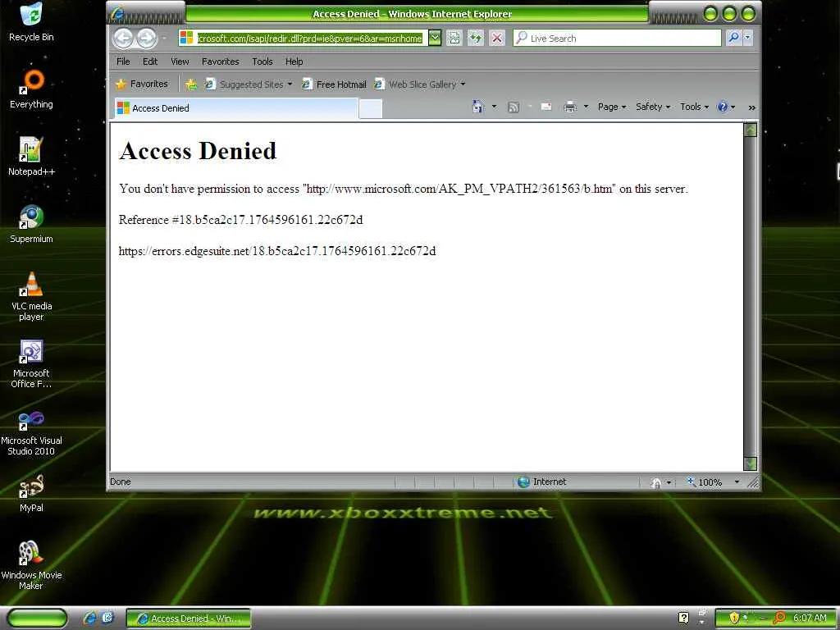
Task: Open search provider options dropdown arrow
Action: coord(748,38)
